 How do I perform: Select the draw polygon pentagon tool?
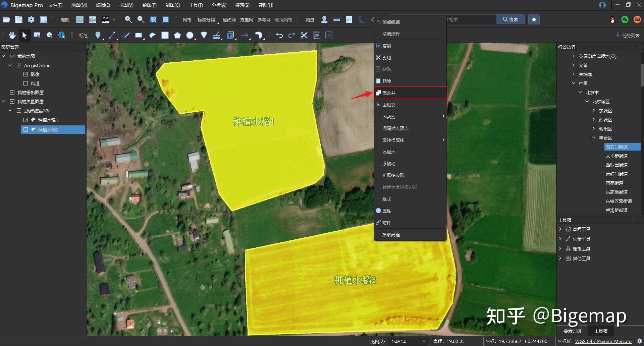coord(177,35)
